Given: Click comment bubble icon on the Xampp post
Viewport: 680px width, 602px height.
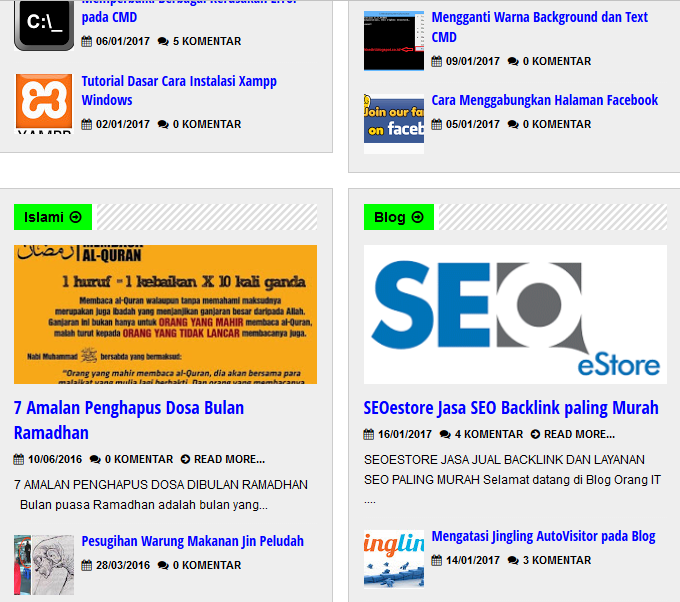Looking at the screenshot, I should coord(163,124).
